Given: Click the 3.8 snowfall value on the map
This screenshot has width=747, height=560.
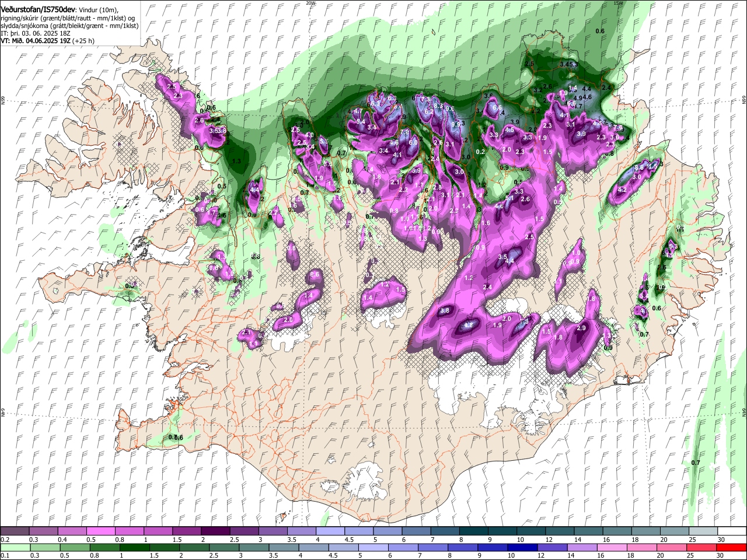Looking at the screenshot, I should tap(445, 311).
